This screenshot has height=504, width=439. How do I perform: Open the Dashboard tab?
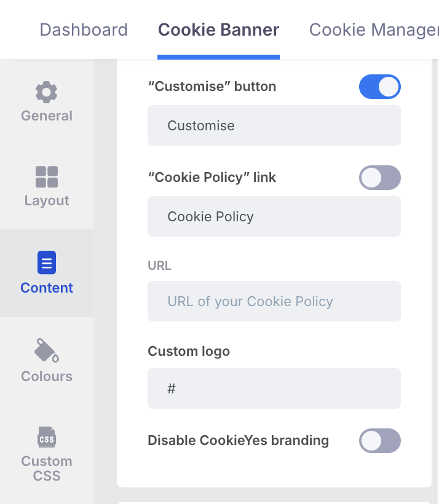pos(84,30)
